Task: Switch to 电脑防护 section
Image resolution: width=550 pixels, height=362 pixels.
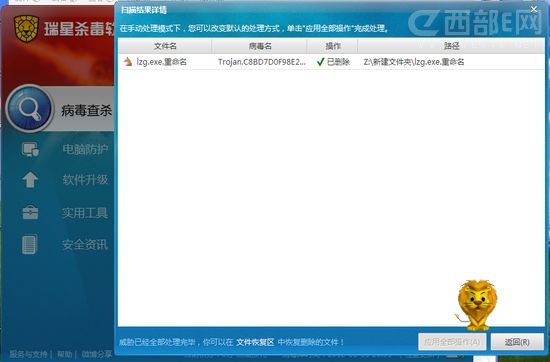Action: [x=85, y=149]
